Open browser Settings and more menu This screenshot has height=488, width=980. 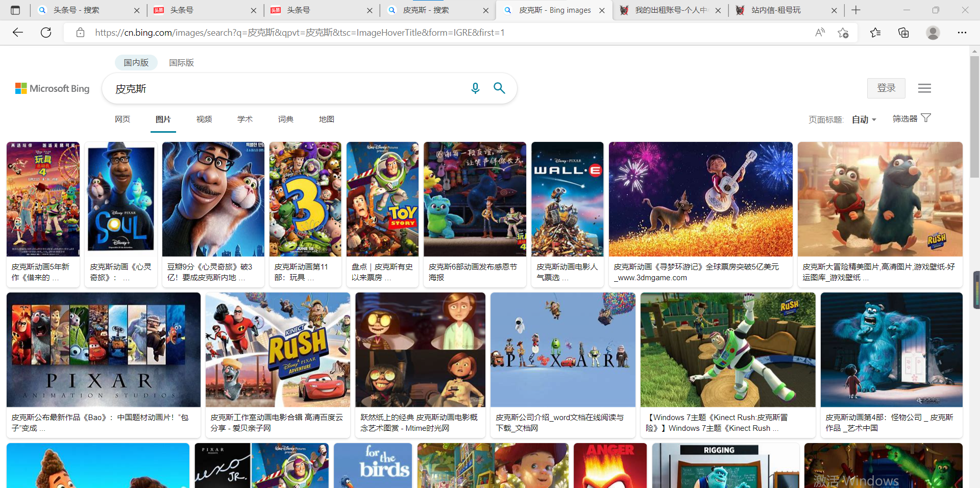pyautogui.click(x=962, y=33)
